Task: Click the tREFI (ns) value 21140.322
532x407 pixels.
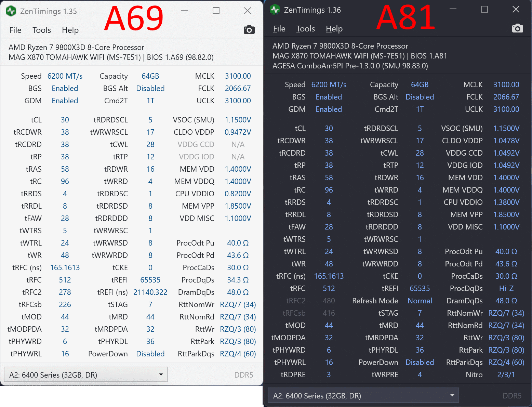Action: click(150, 292)
